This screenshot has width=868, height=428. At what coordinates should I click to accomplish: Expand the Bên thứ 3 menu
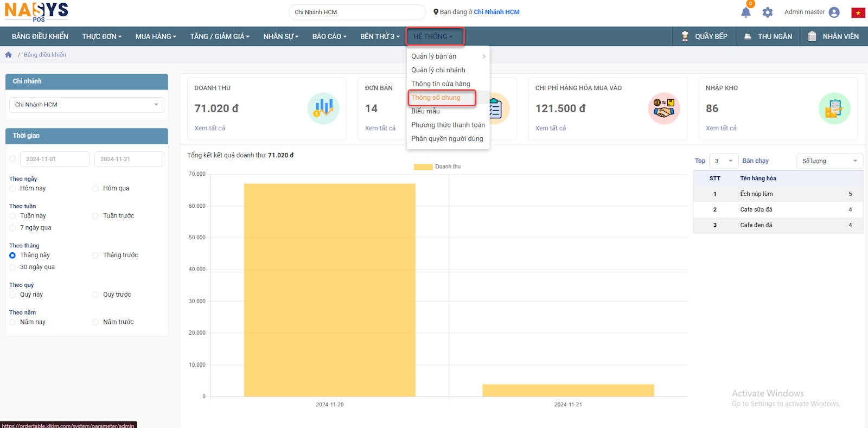[380, 36]
